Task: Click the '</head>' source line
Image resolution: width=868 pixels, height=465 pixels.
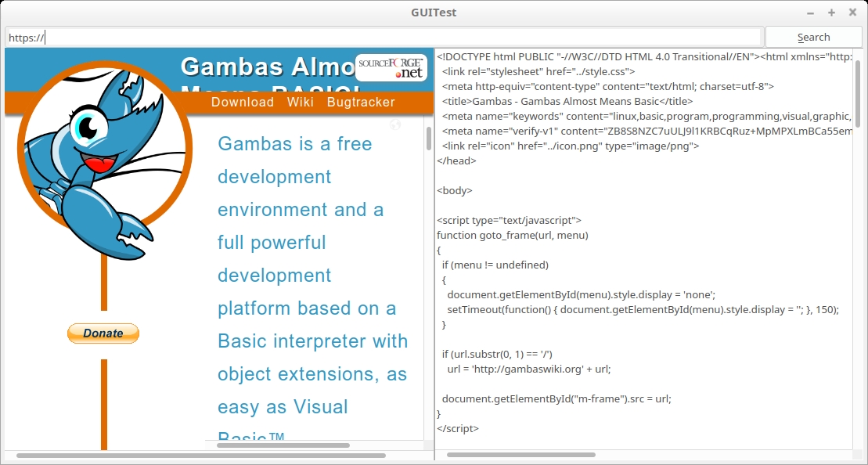Action: (456, 161)
